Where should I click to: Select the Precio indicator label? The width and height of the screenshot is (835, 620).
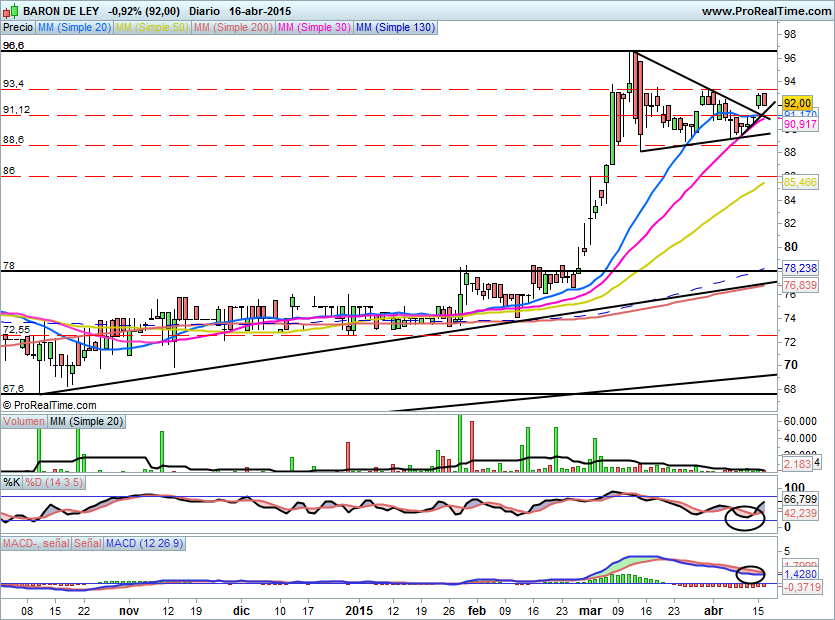click(18, 28)
